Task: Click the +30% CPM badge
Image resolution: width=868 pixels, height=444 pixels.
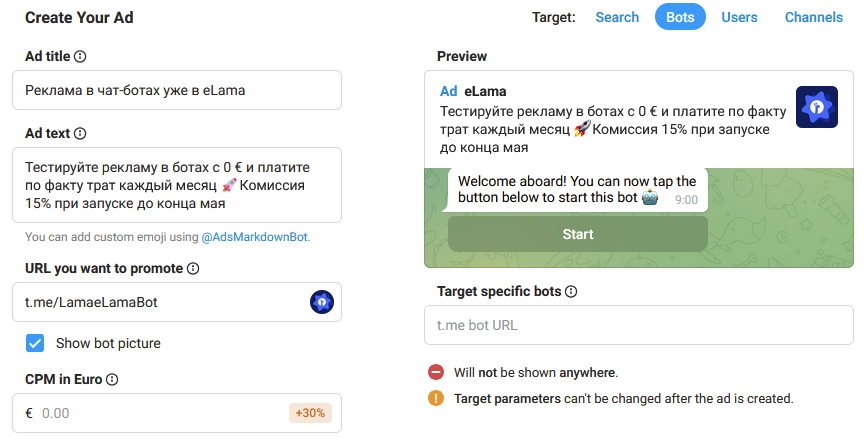Action: coord(309,413)
